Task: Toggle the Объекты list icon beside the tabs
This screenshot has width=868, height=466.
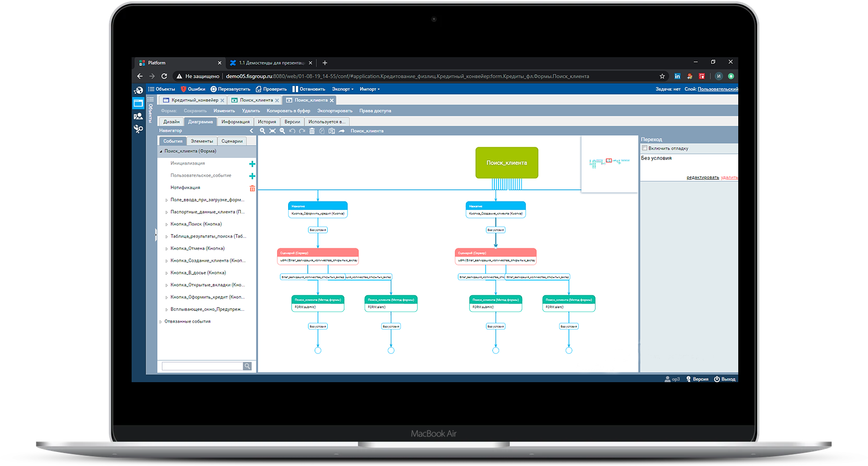Action: coord(151,99)
